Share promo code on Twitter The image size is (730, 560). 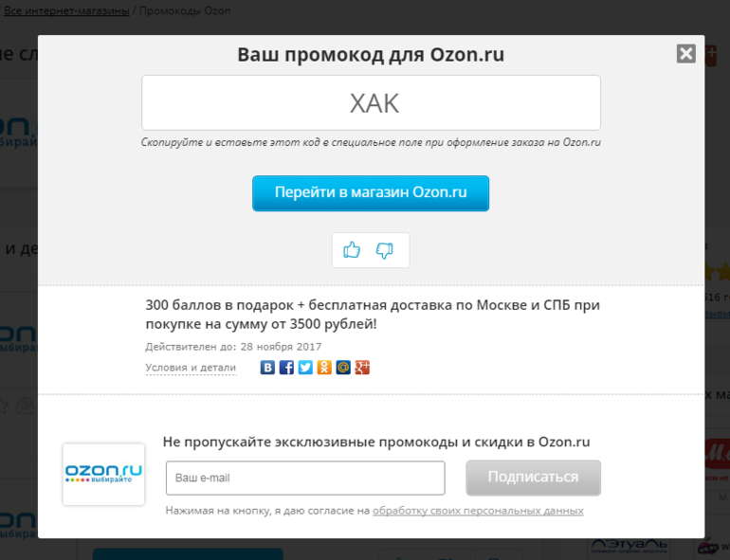coord(305,368)
